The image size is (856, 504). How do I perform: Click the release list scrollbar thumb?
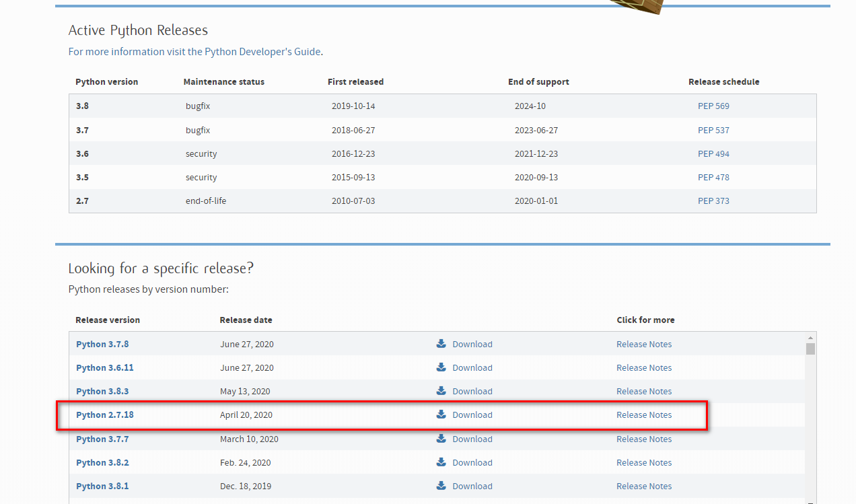pos(810,349)
